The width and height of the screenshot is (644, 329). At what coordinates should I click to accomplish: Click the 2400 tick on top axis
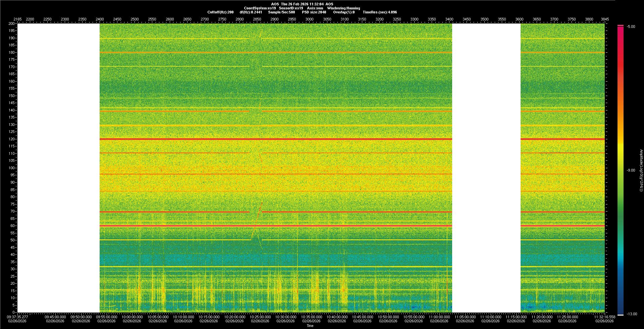(x=100, y=19)
